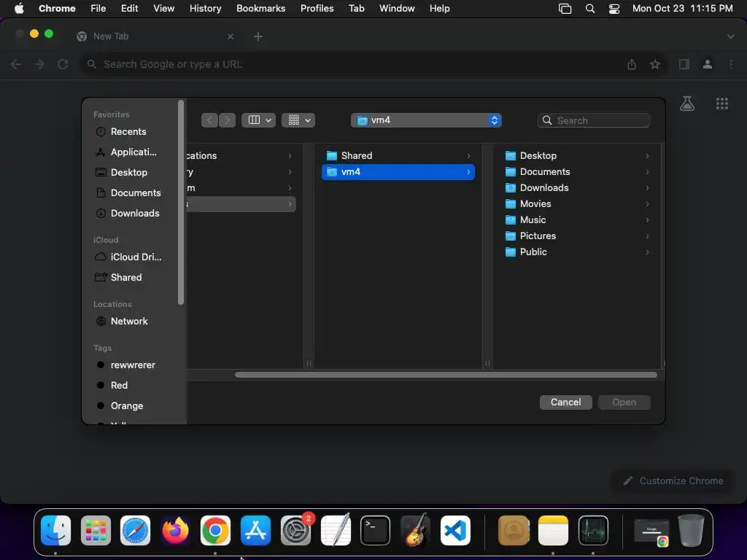Open the item grouping dropdown
The height and width of the screenshot is (560, 747).
pos(298,120)
